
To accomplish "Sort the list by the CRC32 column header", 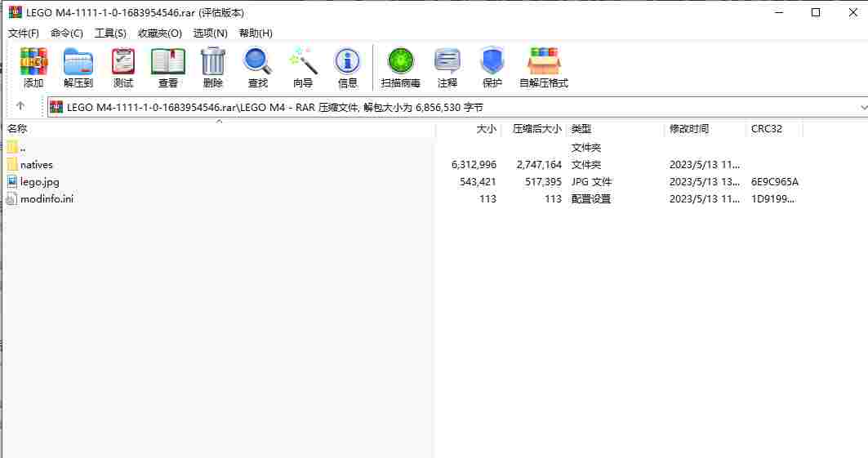I will coord(774,129).
